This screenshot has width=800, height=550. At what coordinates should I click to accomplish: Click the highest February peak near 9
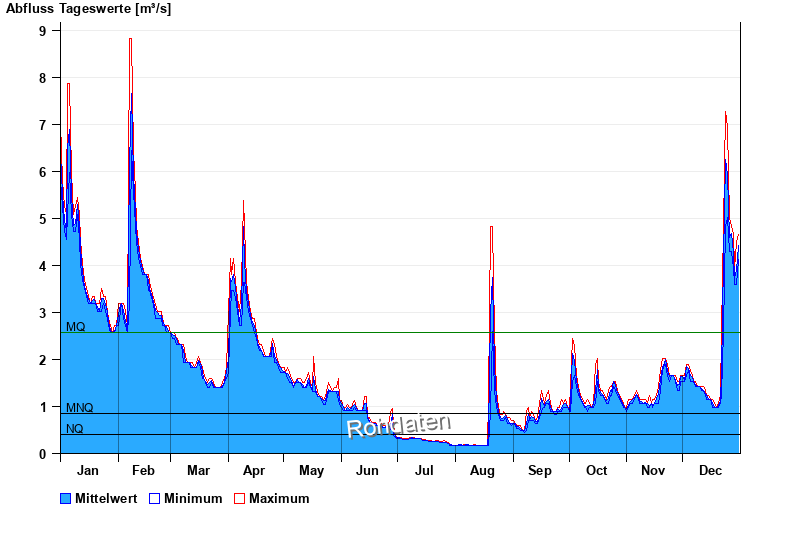pyautogui.click(x=130, y=40)
